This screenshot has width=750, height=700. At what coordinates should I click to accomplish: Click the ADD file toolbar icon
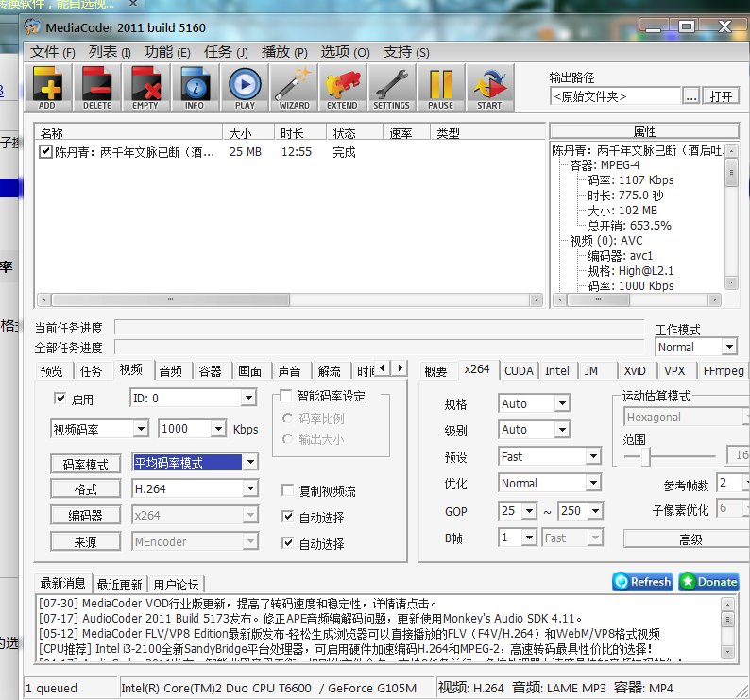coord(48,88)
